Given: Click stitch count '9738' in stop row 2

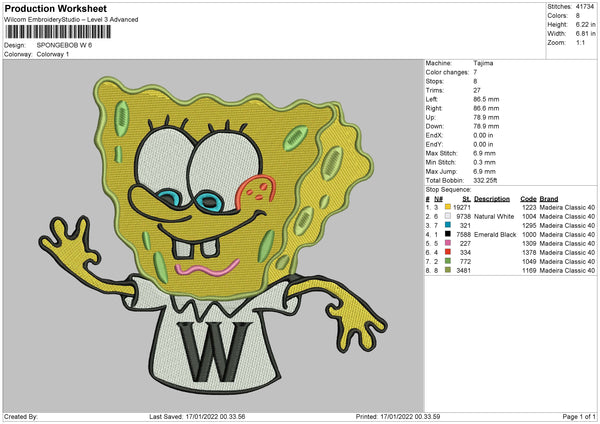Looking at the screenshot, I should tap(463, 217).
